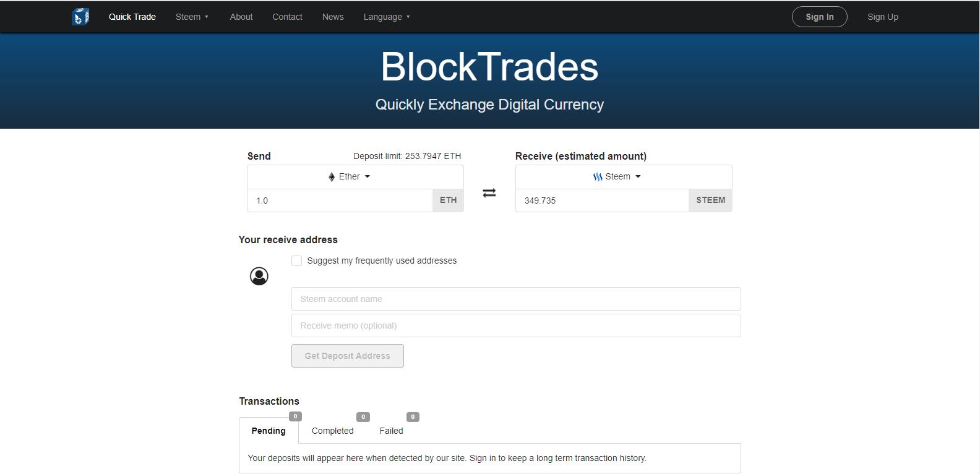
Task: Click the BlockTrades page heading
Action: (x=489, y=67)
